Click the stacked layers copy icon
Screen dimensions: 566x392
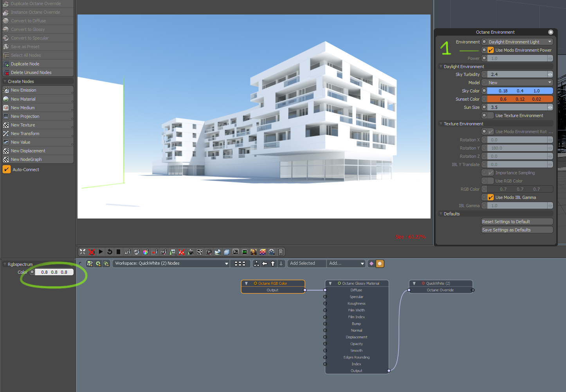227,252
